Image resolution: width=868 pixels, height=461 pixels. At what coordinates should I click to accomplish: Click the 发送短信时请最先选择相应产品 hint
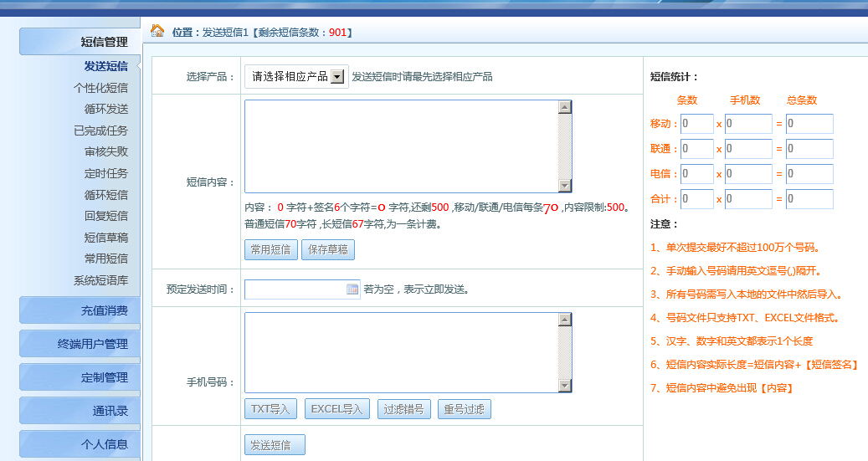(423, 77)
